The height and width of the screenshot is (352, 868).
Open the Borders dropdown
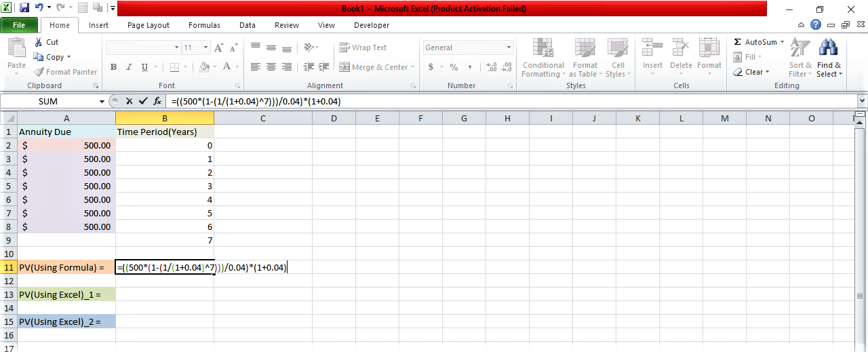[186, 67]
